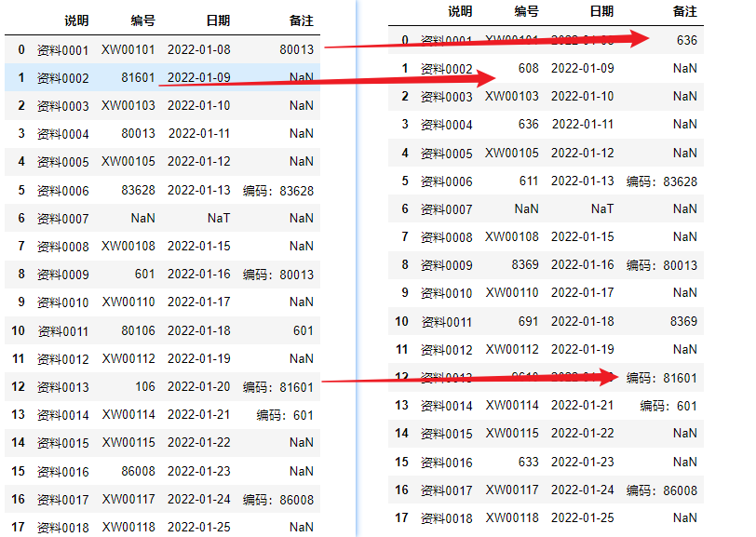
Task: Select XW00101 in the left table
Action: (128, 49)
